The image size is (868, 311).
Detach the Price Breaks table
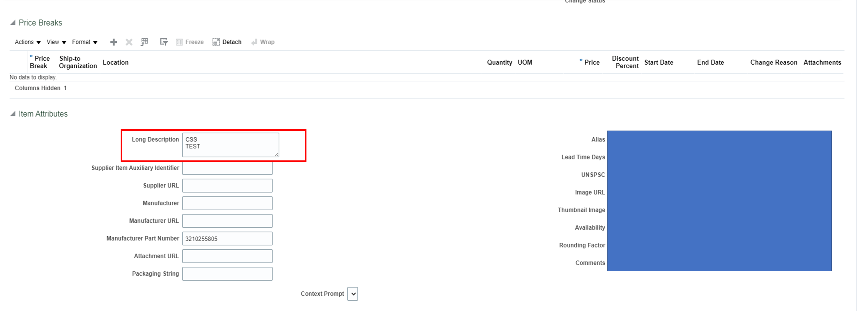pos(227,42)
